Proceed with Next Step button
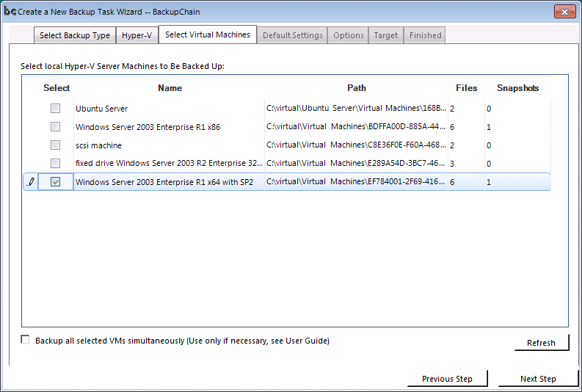The image size is (582, 392). [x=538, y=379]
